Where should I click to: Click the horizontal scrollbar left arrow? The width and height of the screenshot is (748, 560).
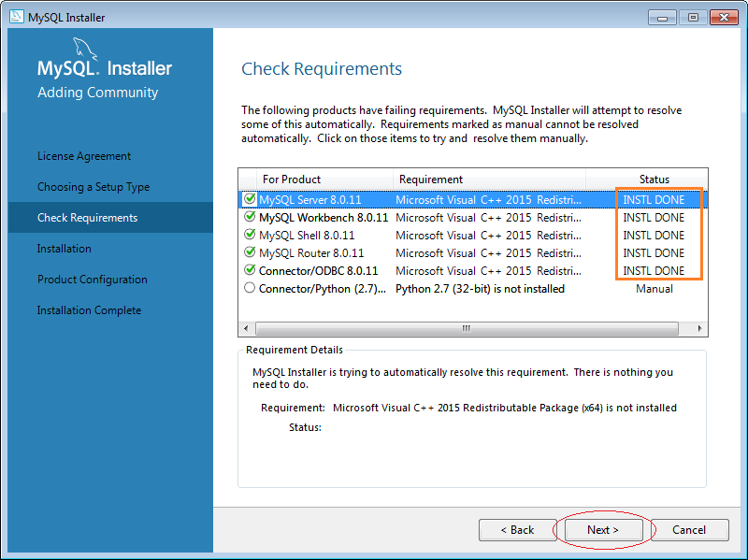click(246, 328)
